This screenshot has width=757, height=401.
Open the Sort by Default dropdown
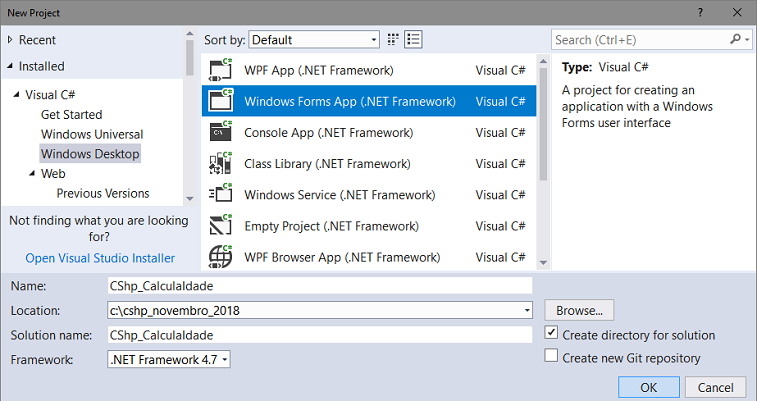pyautogui.click(x=314, y=40)
